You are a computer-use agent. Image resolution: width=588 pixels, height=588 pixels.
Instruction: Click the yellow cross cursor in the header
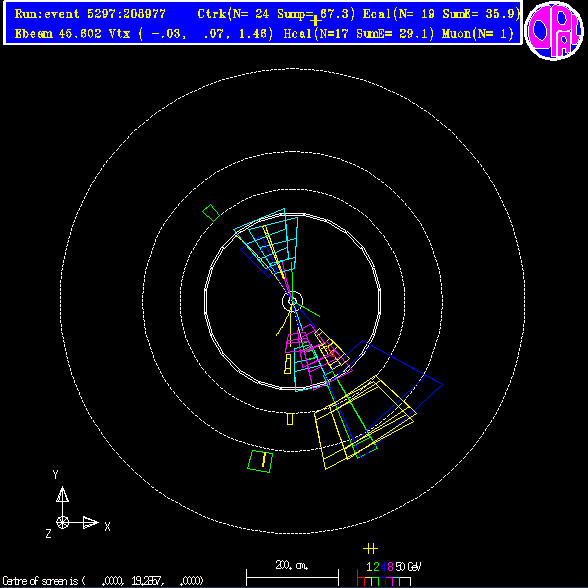[x=315, y=20]
